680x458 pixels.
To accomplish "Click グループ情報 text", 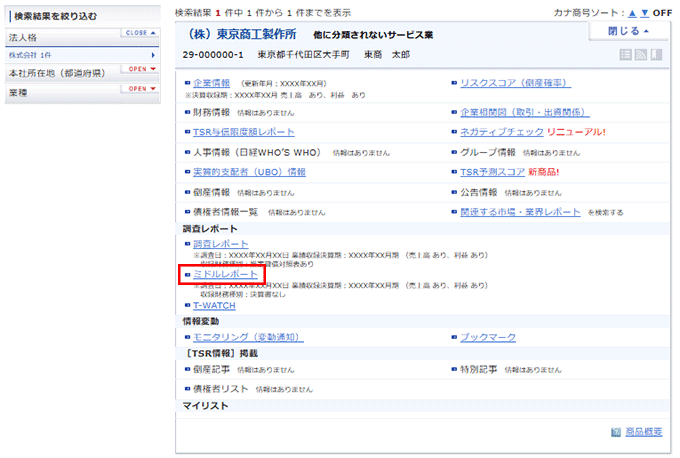I will [488, 152].
